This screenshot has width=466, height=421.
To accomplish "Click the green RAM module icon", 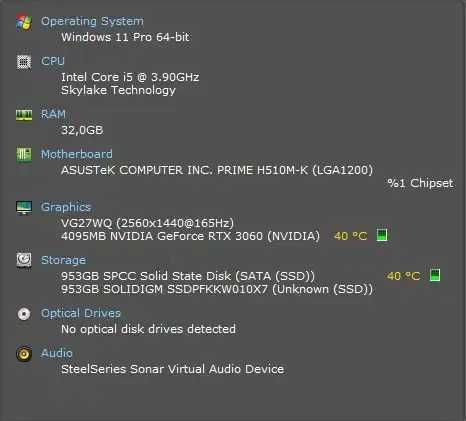I will click(x=24, y=115).
